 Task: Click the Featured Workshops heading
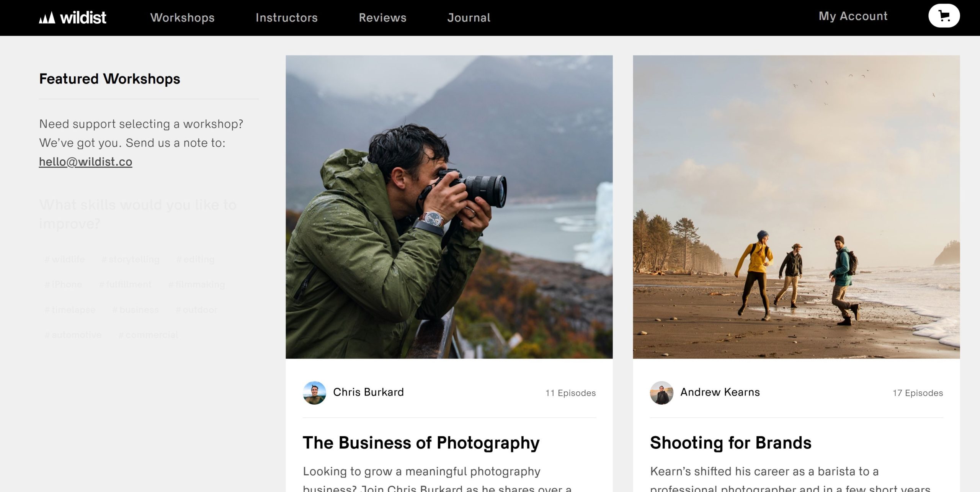(x=109, y=79)
